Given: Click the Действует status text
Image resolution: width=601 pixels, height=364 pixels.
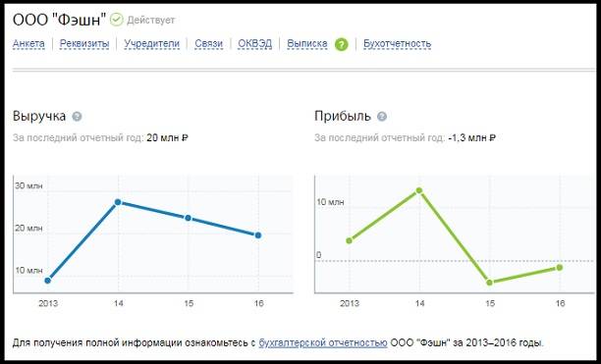Looking at the screenshot, I should (x=150, y=20).
